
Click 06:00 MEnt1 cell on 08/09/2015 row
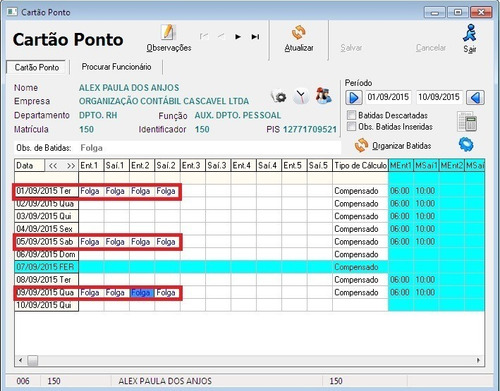point(400,280)
